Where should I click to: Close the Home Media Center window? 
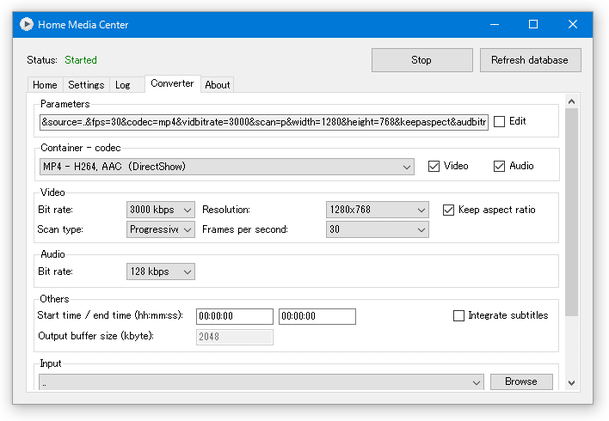(x=572, y=24)
